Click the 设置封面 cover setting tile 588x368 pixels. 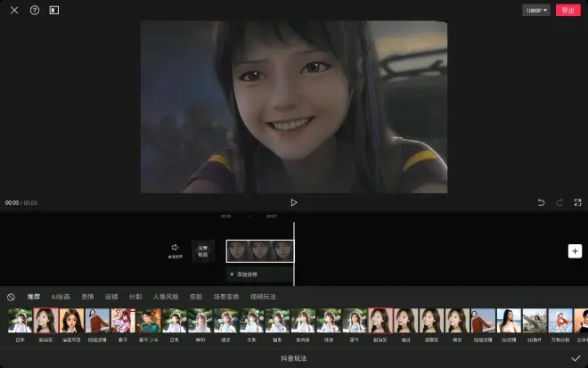202,250
